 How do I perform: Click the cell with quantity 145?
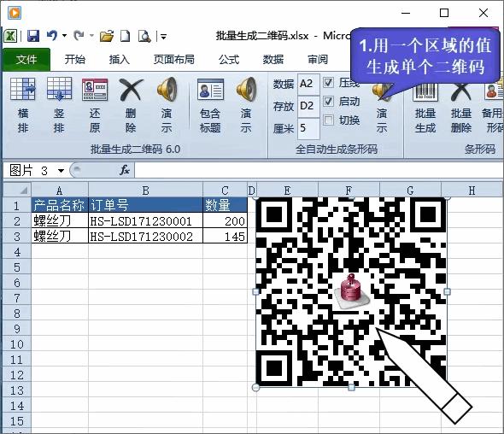(225, 237)
